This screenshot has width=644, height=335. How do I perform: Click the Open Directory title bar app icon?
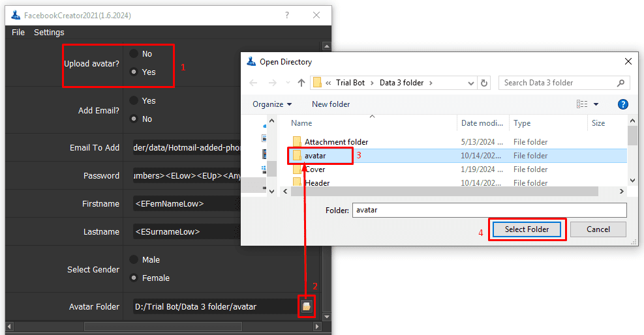click(251, 61)
